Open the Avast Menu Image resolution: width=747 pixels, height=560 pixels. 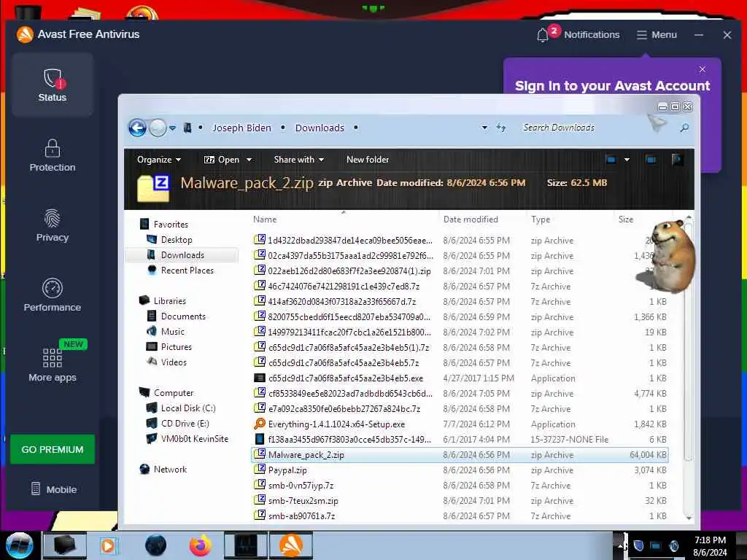[657, 35]
